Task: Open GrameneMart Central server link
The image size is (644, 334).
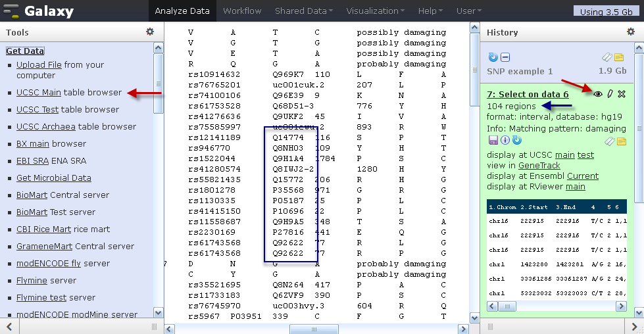Action: (x=44, y=246)
